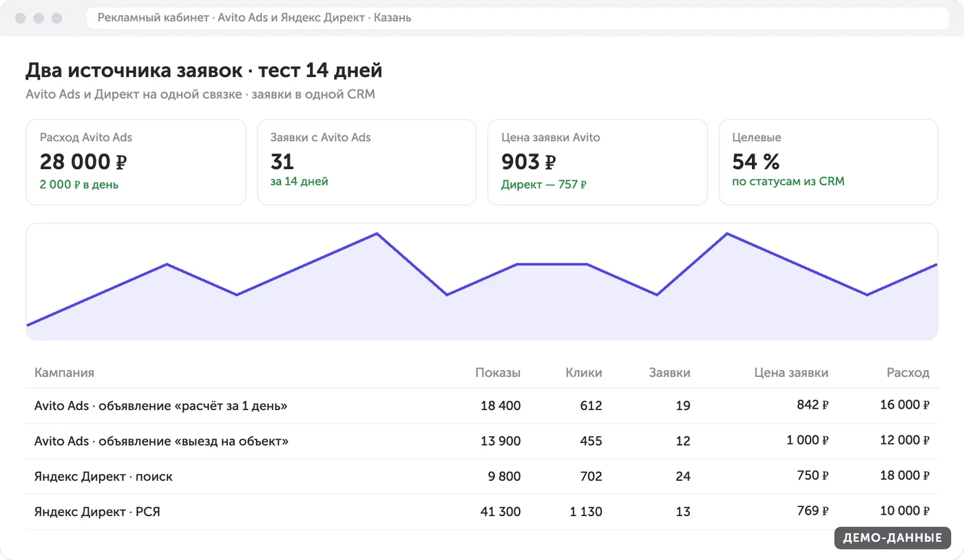Select the Яндекс Директ · РСЯ row
The width and height of the screenshot is (964, 560).
[x=482, y=512]
